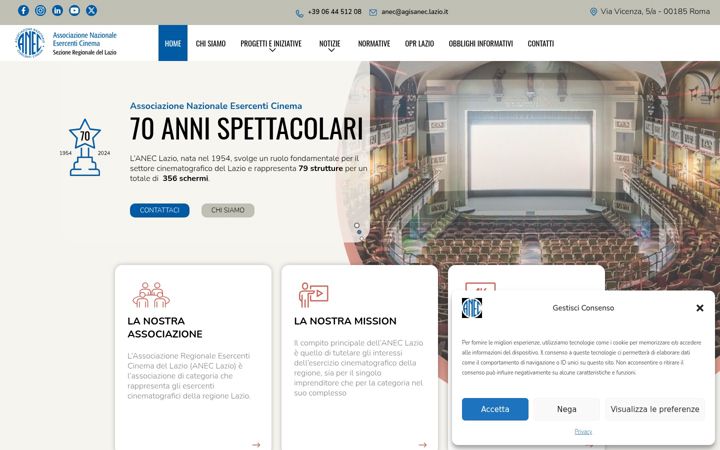Click the LA NOSTRA MISSION heading
The width and height of the screenshot is (720, 450).
tap(345, 321)
